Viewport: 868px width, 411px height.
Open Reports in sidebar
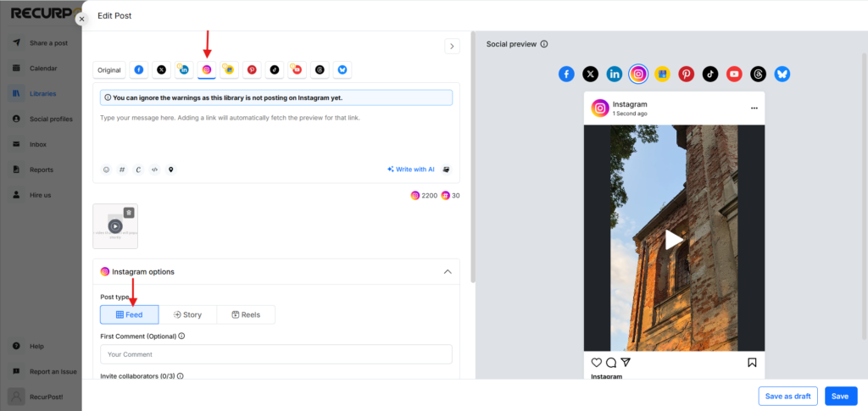click(41, 169)
